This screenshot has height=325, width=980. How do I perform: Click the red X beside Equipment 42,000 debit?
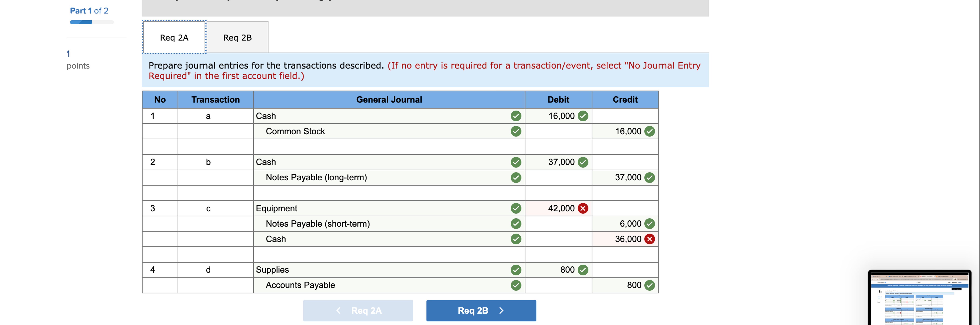tap(583, 208)
